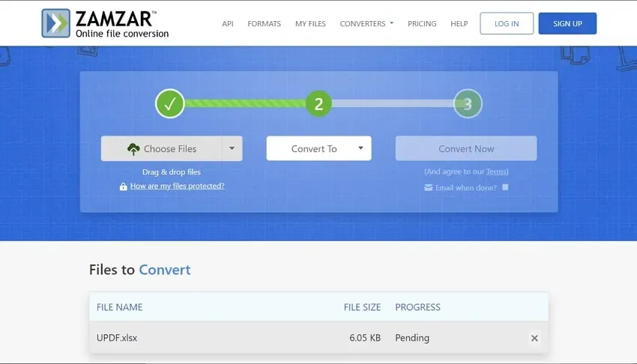
Task: Open the Formats menu item
Action: pos(264,23)
